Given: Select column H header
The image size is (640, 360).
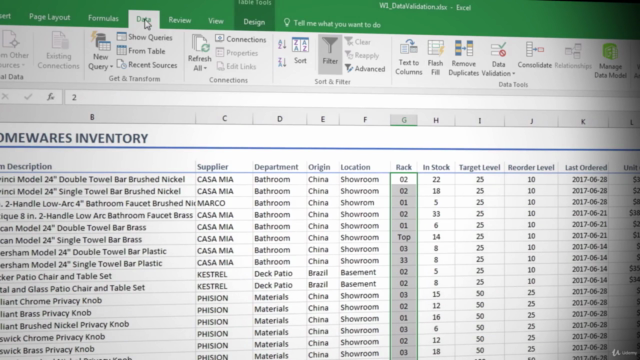Looking at the screenshot, I should point(436,120).
